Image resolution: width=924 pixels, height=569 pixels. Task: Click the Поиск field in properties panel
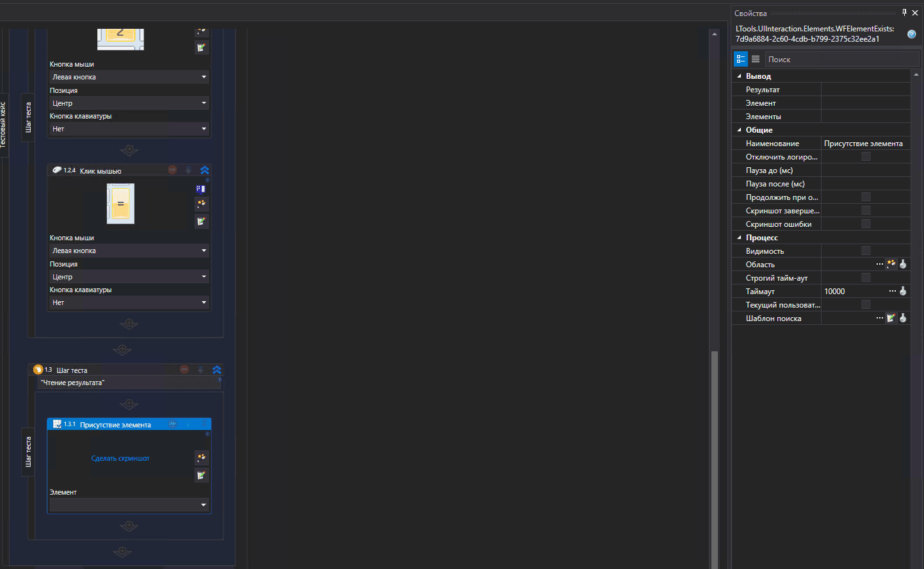pyautogui.click(x=841, y=59)
